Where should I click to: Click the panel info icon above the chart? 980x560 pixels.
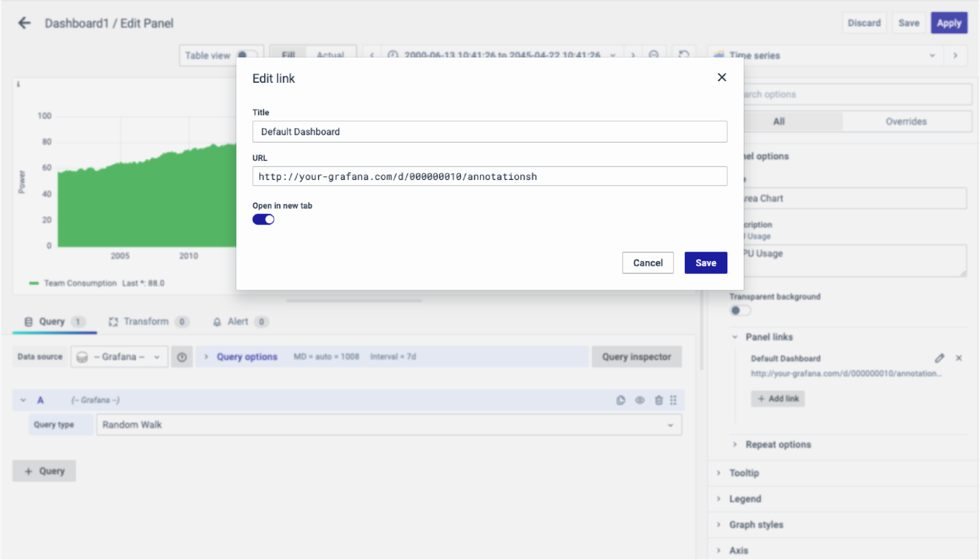tap(18, 84)
